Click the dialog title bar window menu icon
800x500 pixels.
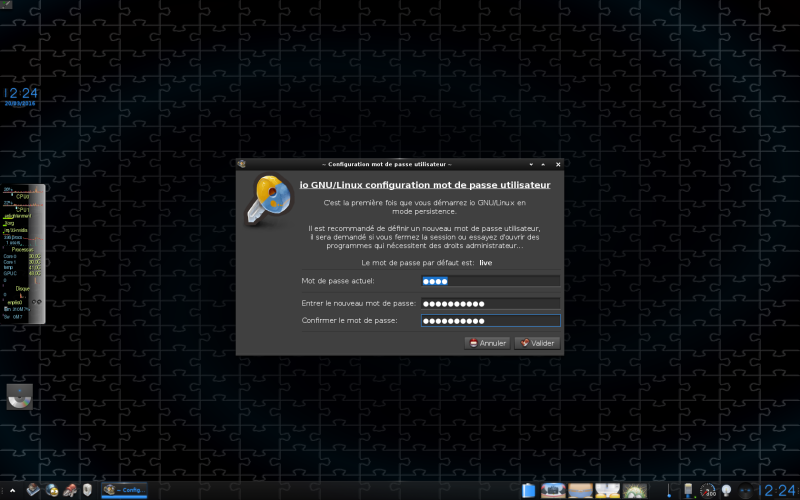[242, 164]
